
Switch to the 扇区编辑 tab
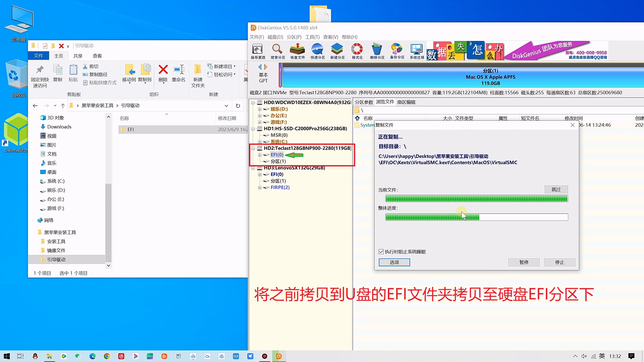tap(406, 102)
